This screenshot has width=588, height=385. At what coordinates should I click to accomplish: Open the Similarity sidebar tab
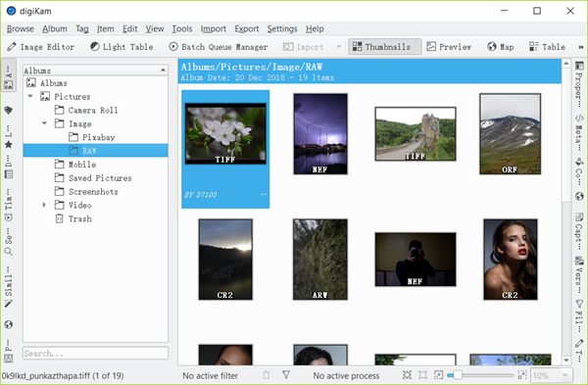point(8,287)
